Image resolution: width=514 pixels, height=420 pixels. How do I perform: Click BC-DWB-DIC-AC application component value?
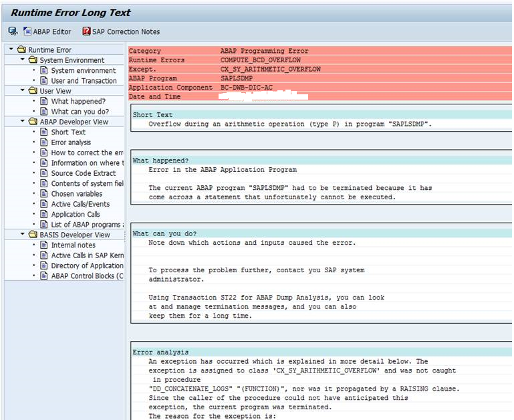point(246,88)
